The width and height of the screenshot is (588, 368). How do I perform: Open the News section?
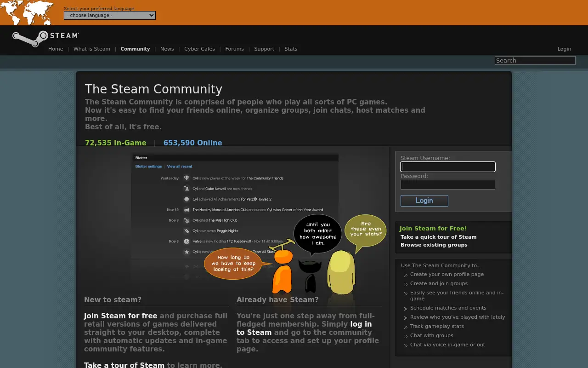pyautogui.click(x=167, y=49)
